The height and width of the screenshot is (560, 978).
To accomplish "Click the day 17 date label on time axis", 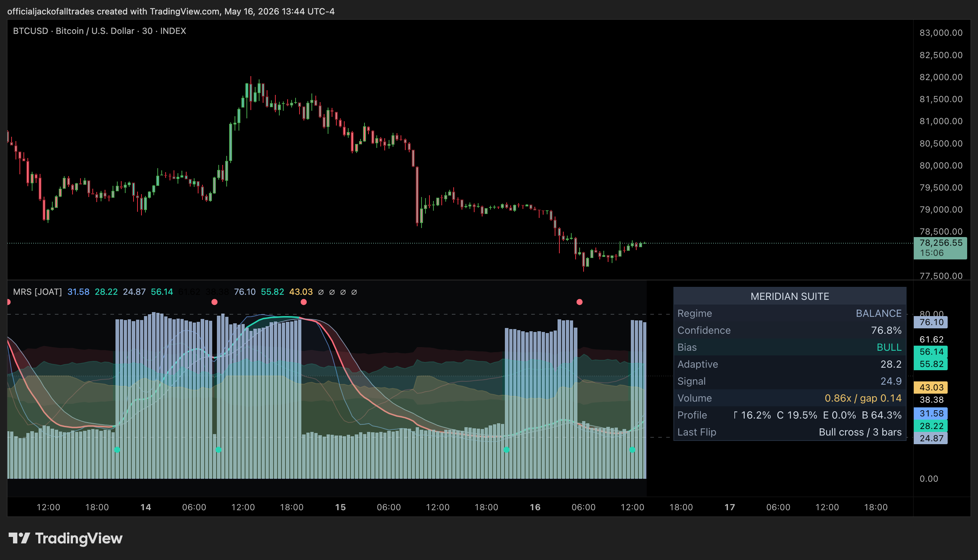I will (730, 507).
